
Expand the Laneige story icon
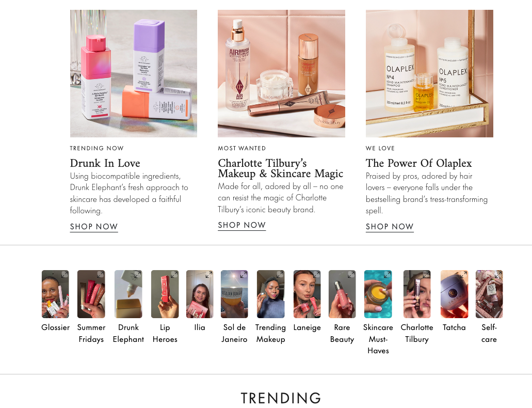[x=316, y=275]
